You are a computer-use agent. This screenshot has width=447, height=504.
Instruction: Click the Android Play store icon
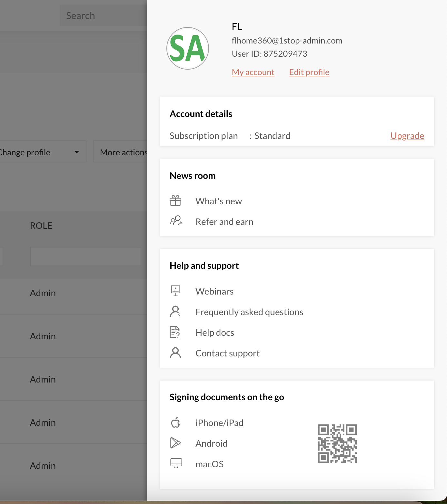175,443
